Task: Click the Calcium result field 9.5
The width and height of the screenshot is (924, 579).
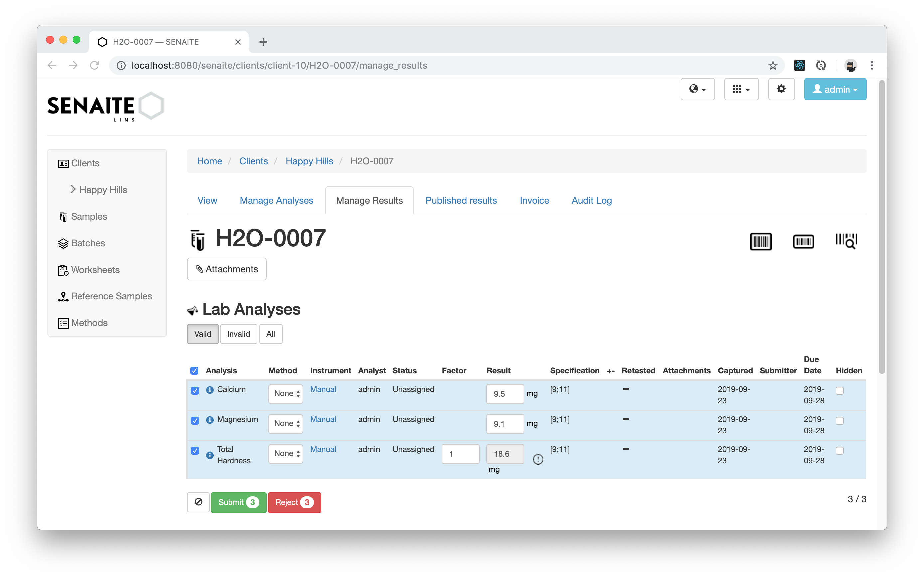Action: tap(505, 394)
